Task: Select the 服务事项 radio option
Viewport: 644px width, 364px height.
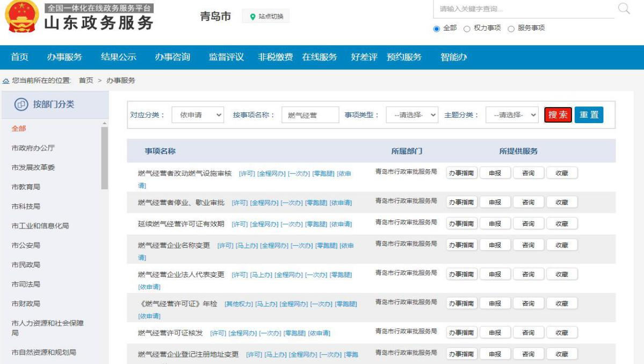Action: 511,28
